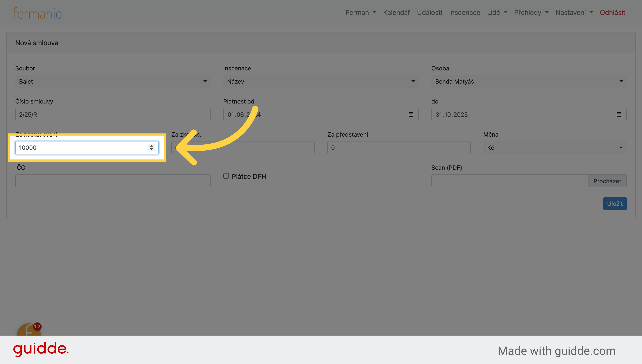642x364 pixels.
Task: Open the Měna dropdown showing Kč
Action: coord(555,147)
